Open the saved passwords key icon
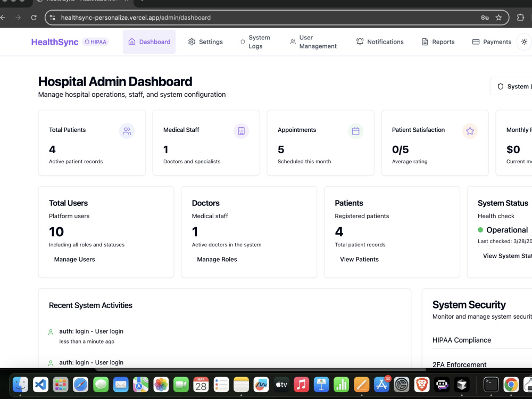This screenshot has height=399, width=532. point(485,18)
